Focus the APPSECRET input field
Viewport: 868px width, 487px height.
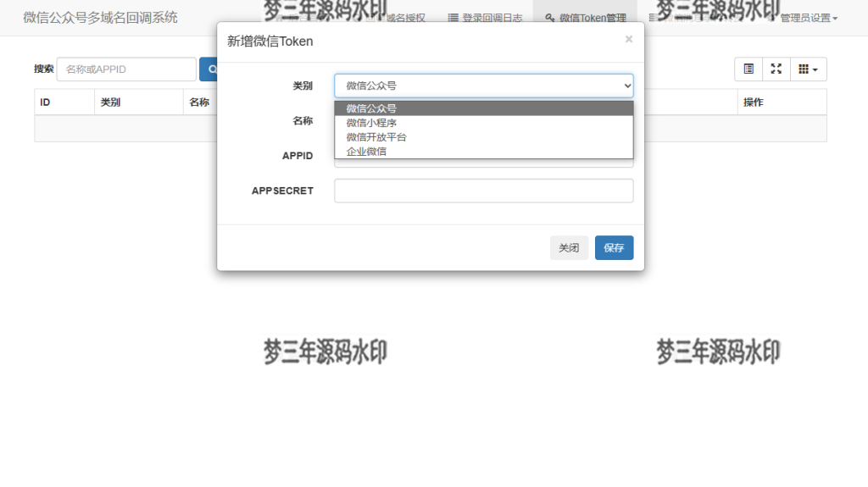pos(484,191)
